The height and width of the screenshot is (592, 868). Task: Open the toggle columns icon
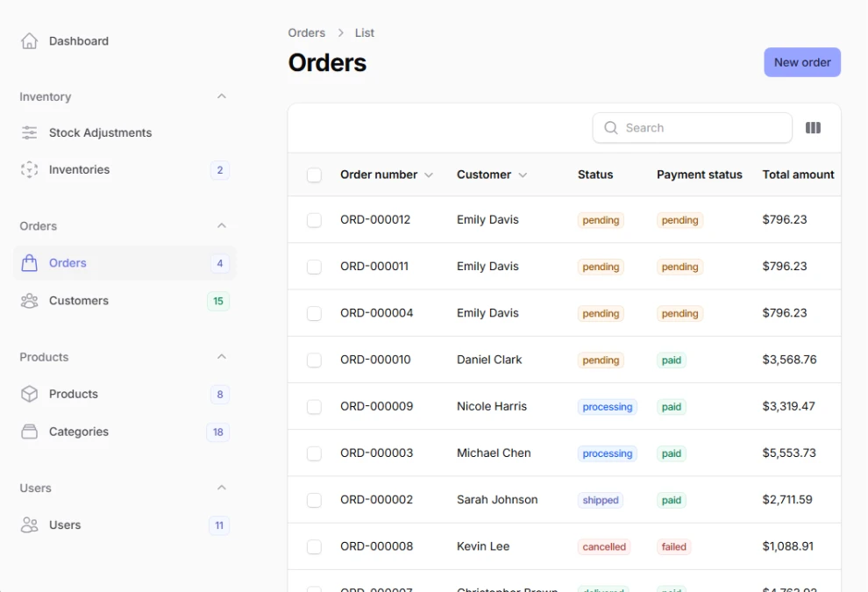(x=813, y=128)
